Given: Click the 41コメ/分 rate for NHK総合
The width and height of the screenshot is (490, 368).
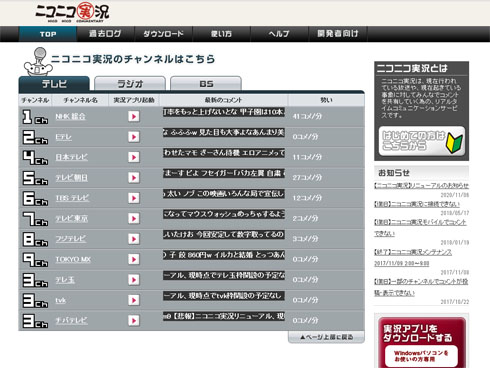Looking at the screenshot, I should tap(307, 116).
